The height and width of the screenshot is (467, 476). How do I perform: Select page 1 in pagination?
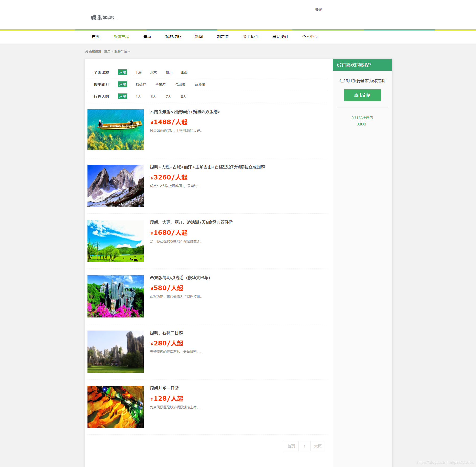click(304, 446)
